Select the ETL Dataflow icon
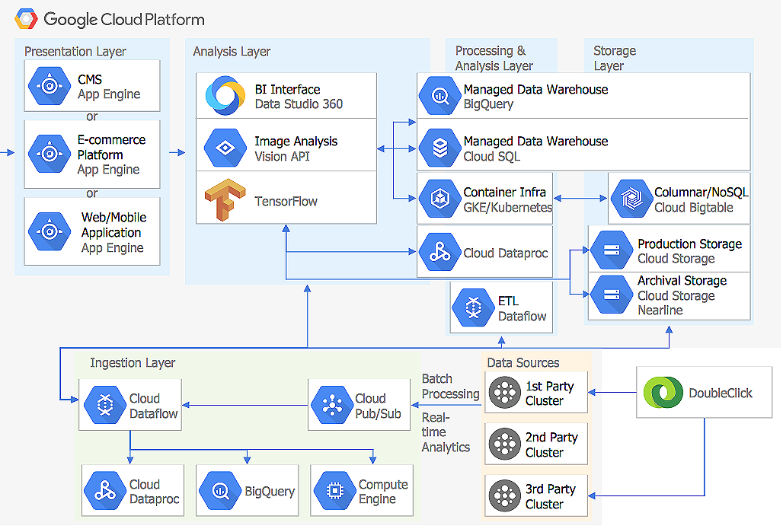 coord(474,308)
